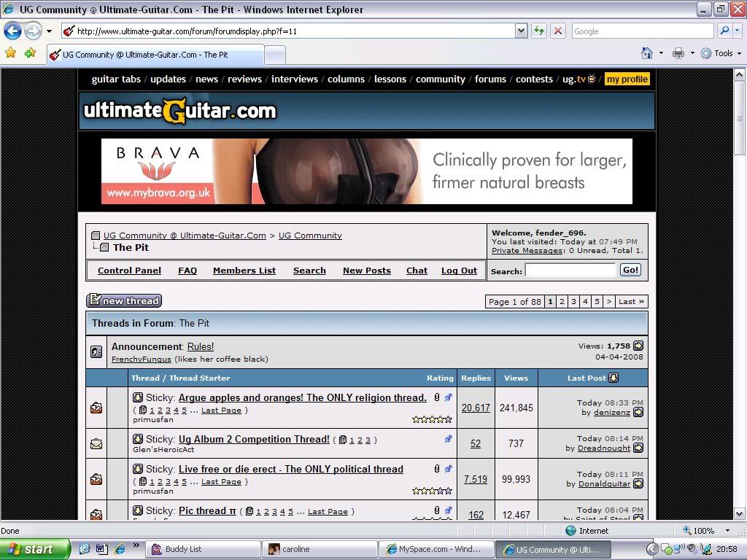Click the Log Out link

click(459, 271)
